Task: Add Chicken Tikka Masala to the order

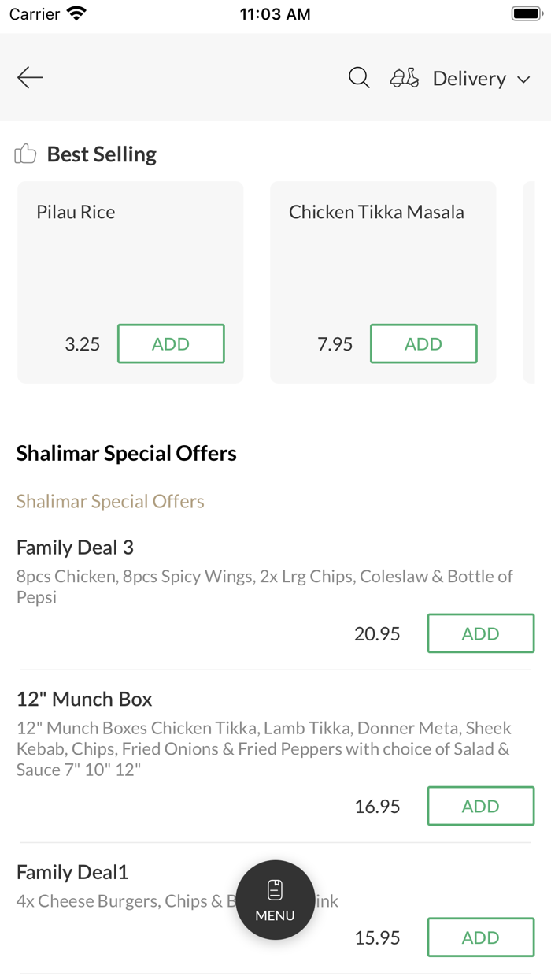Action: pos(423,343)
